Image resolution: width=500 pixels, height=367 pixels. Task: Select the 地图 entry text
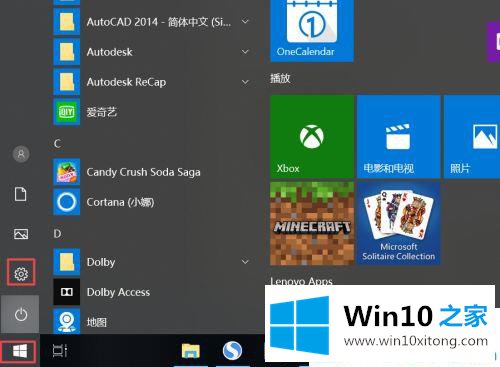[x=97, y=322]
